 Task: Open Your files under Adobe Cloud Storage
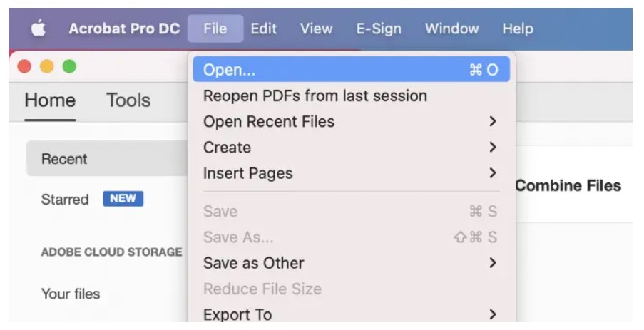pos(71,294)
